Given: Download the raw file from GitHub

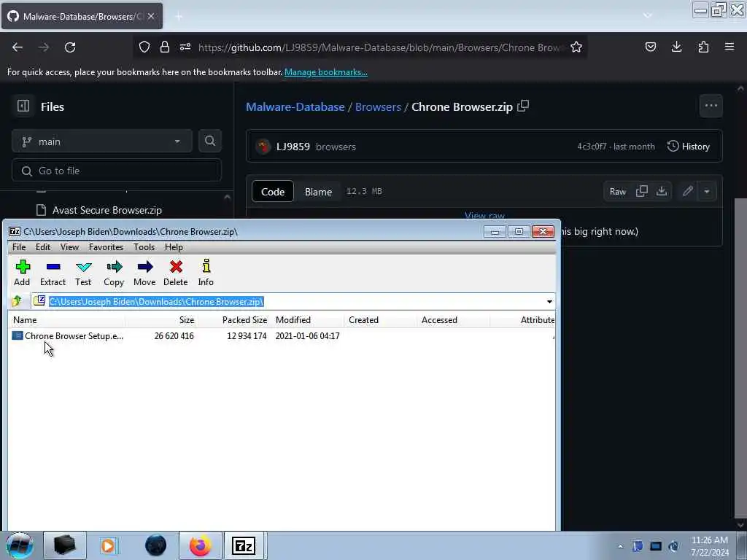Looking at the screenshot, I should click(x=662, y=192).
